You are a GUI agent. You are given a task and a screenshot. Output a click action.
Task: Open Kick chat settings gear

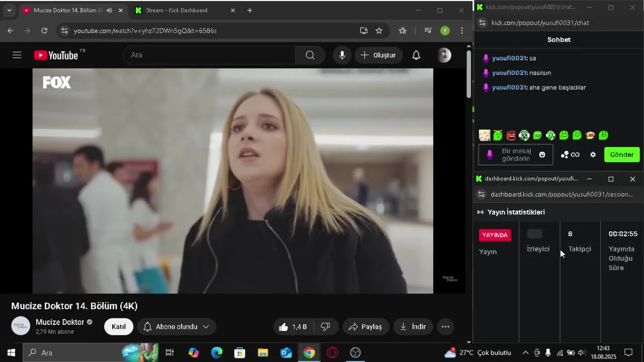pyautogui.click(x=593, y=155)
